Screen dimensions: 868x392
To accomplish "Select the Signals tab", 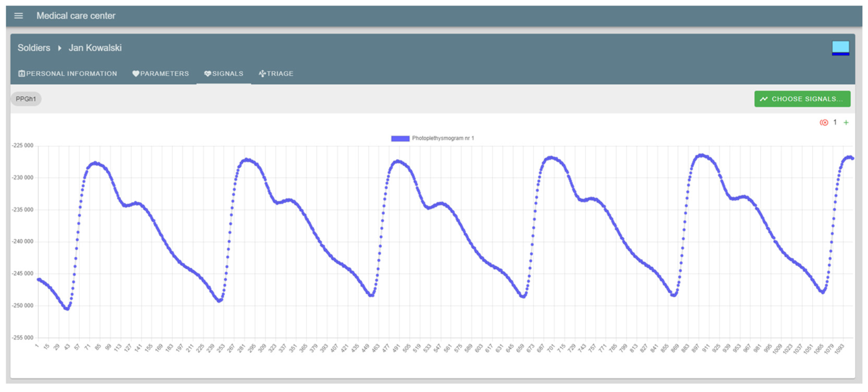I will 227,73.
